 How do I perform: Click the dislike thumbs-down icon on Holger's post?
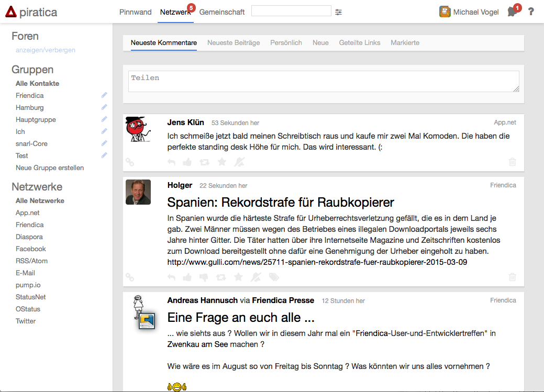click(x=204, y=277)
